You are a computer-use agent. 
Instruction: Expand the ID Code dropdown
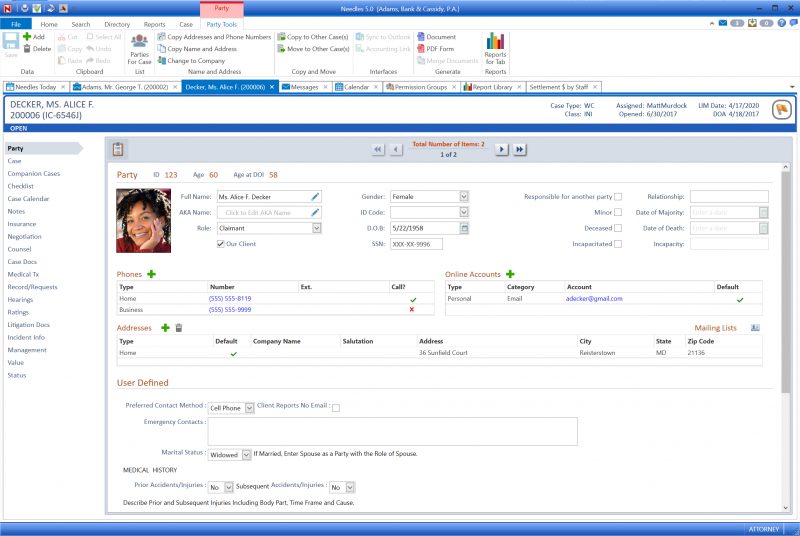tap(464, 213)
